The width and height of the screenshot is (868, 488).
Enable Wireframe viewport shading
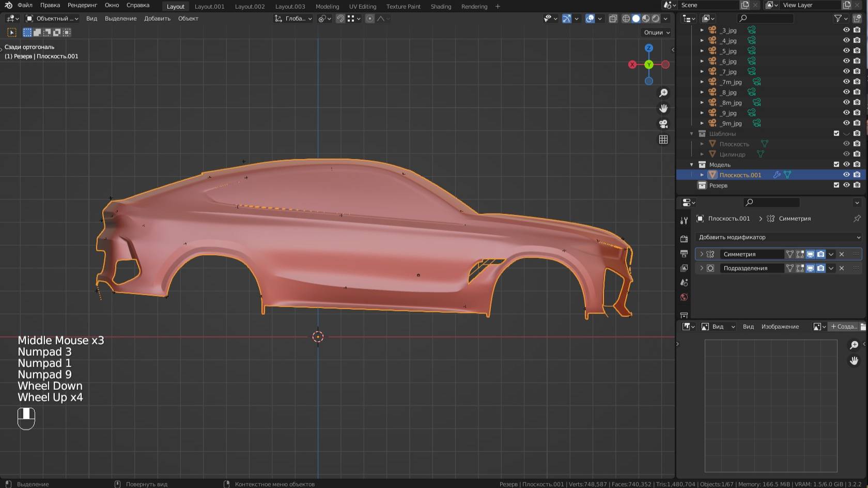tap(626, 19)
